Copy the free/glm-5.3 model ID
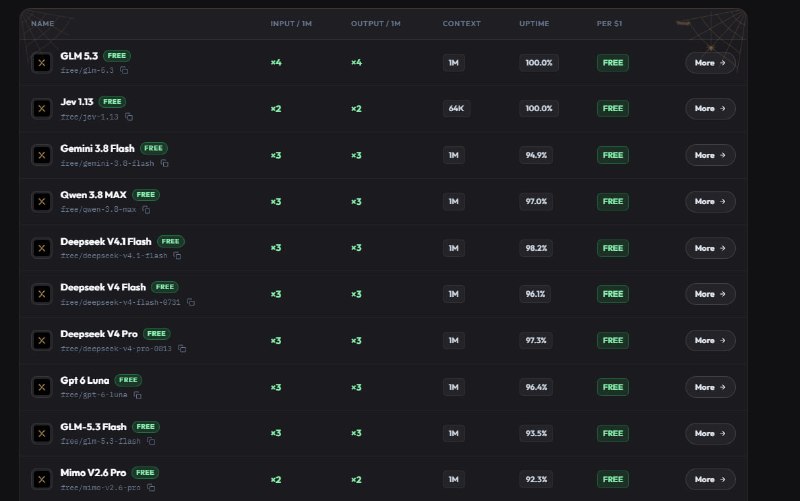800x501 pixels. click(x=124, y=70)
